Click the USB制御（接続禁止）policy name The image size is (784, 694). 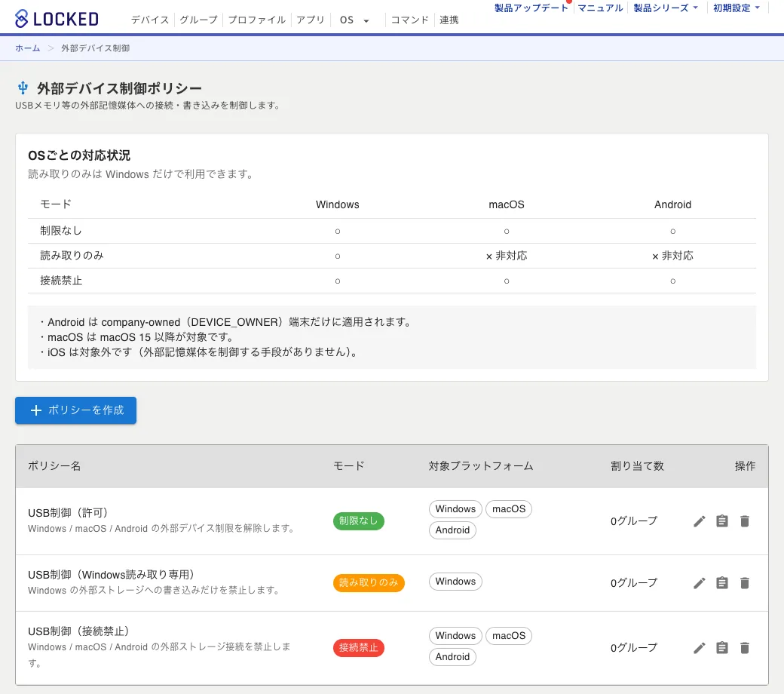78,631
